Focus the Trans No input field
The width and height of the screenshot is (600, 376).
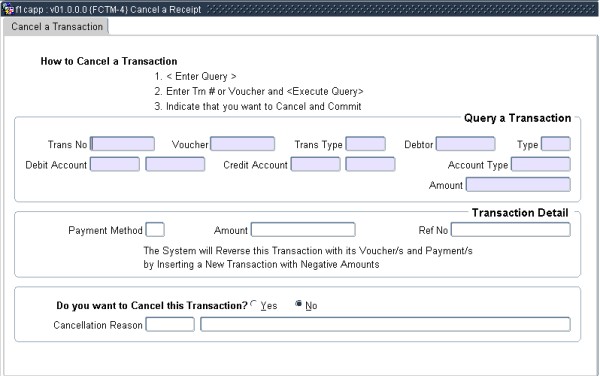coord(122,144)
